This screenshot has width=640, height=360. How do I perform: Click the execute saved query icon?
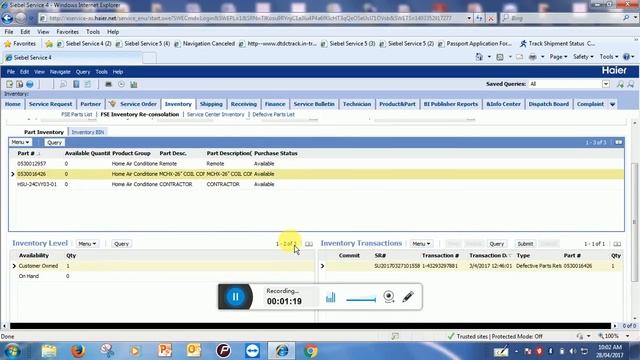tap(620, 84)
